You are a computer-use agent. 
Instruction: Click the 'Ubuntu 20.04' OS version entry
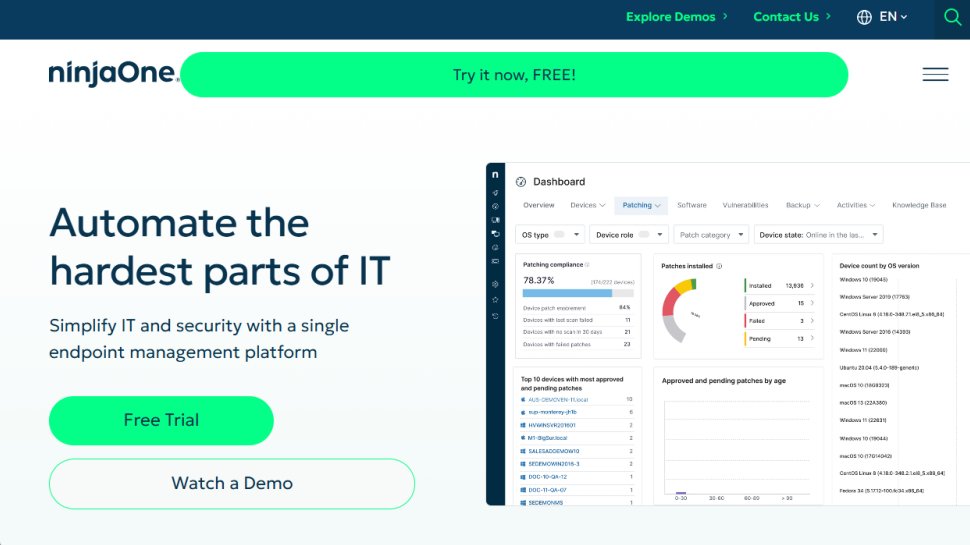pyautogui.click(x=878, y=368)
